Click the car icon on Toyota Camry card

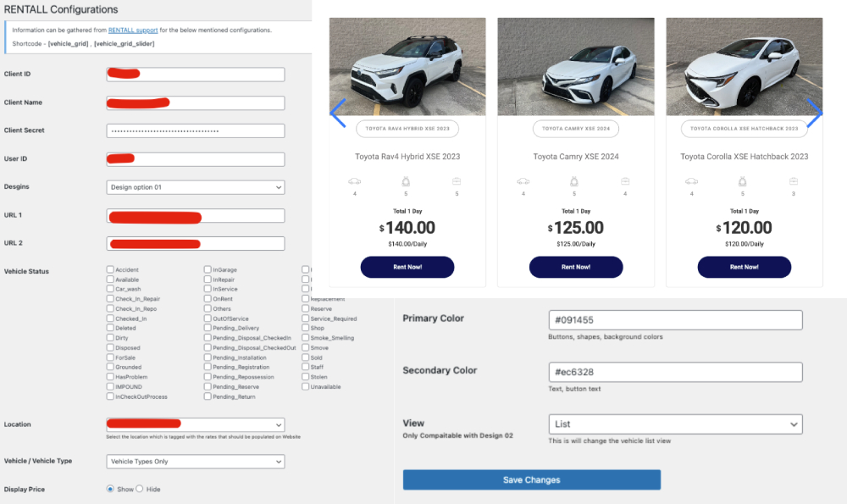click(523, 180)
